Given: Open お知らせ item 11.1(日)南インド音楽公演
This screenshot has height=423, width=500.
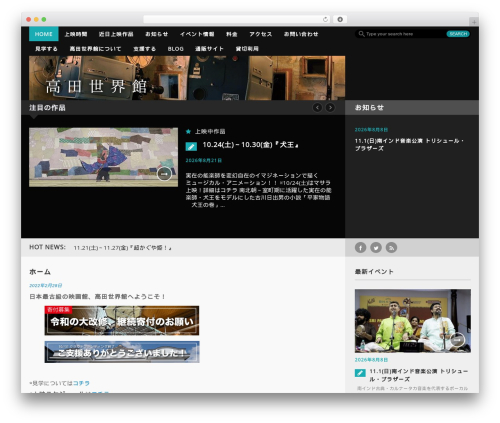Looking at the screenshot, I should (x=409, y=144).
